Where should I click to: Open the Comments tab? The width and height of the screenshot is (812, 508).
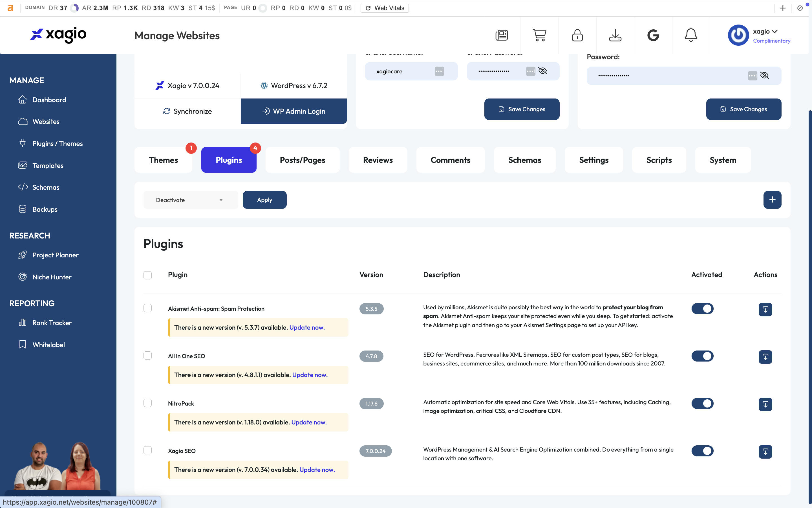tap(450, 160)
